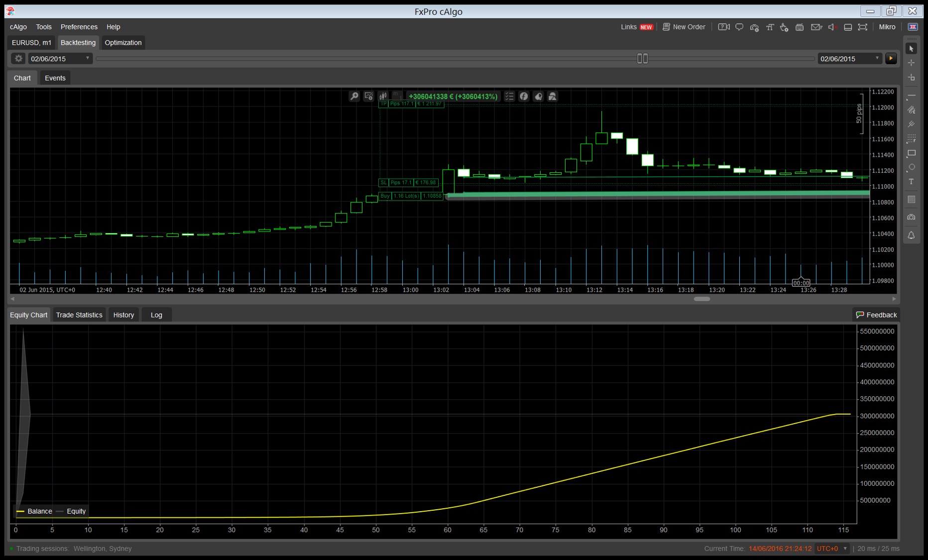Open price alerts bell icon
Viewport: 928px width, 560px height.
click(912, 235)
